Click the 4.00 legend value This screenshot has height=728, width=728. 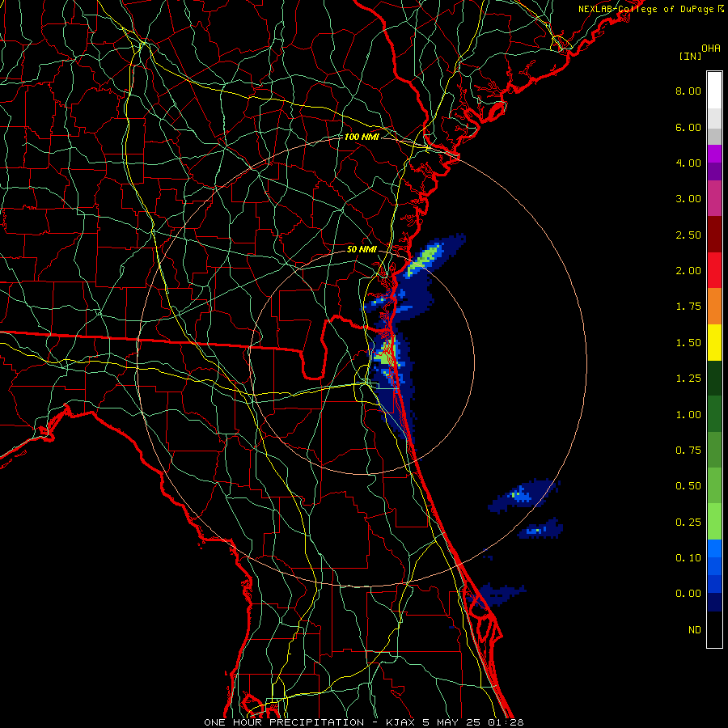[x=688, y=163]
